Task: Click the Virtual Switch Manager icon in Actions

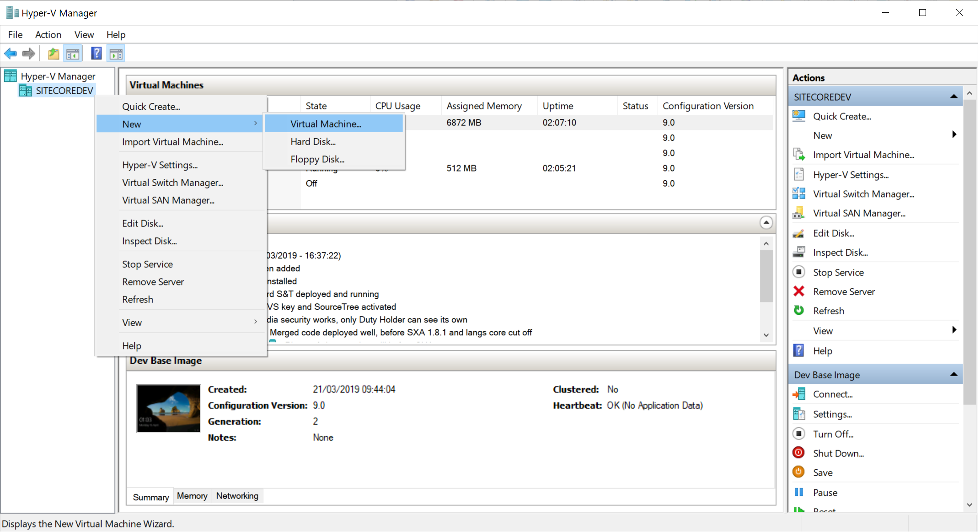Action: [799, 194]
